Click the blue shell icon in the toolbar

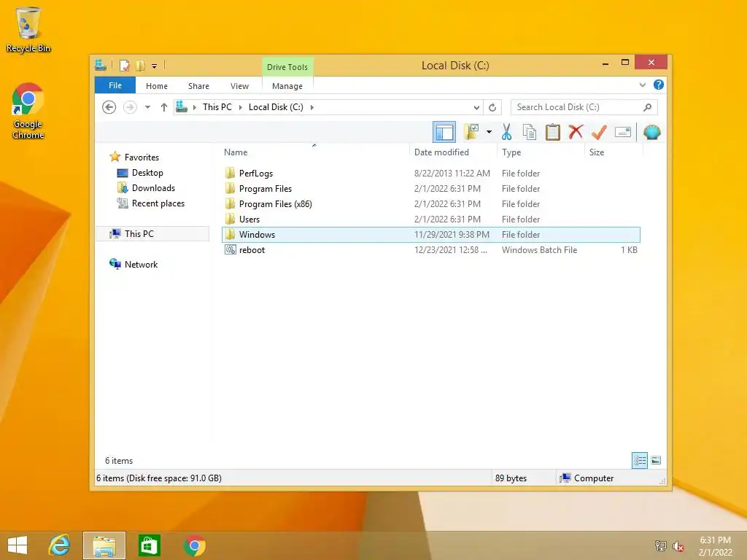[651, 132]
